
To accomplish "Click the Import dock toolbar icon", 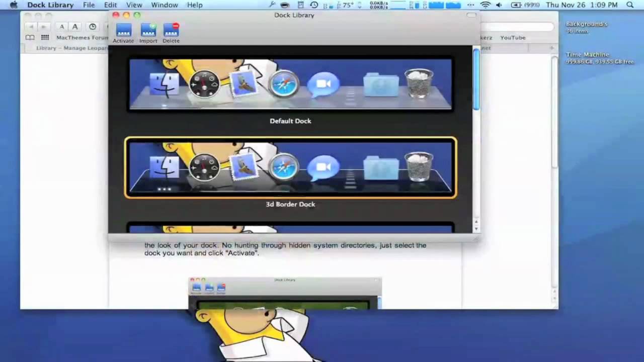I will 148,33.
